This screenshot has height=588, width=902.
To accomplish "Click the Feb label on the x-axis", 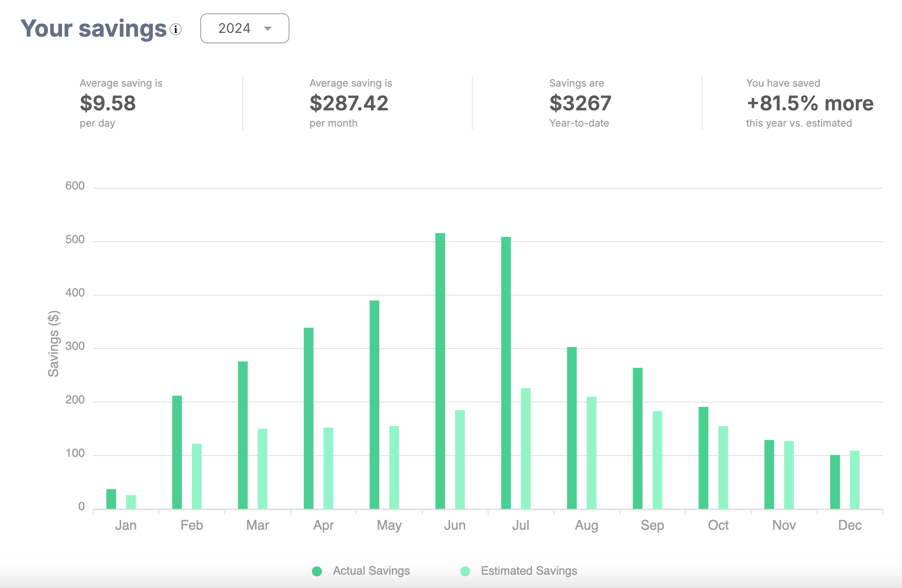I will point(192,525).
